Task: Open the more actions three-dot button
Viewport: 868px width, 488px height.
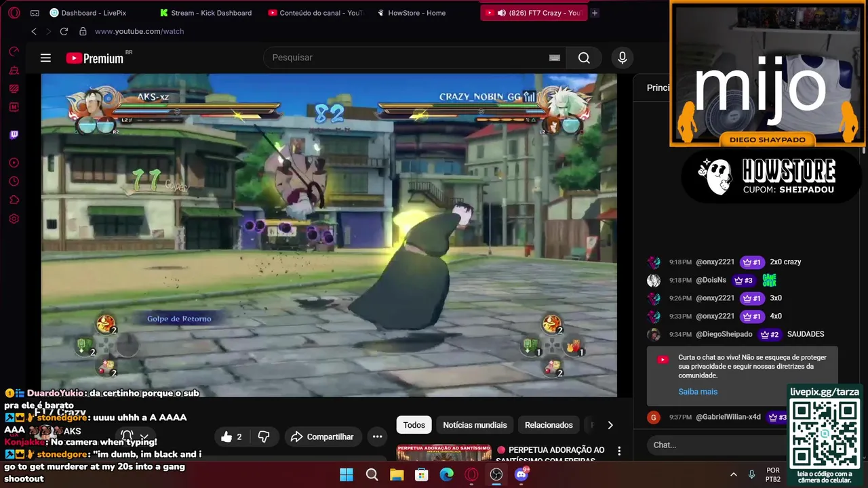Action: 377,437
